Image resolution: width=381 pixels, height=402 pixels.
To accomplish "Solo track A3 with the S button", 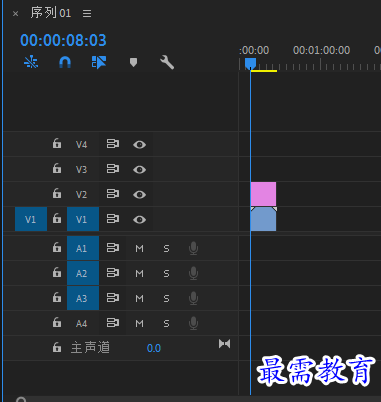I will (166, 298).
